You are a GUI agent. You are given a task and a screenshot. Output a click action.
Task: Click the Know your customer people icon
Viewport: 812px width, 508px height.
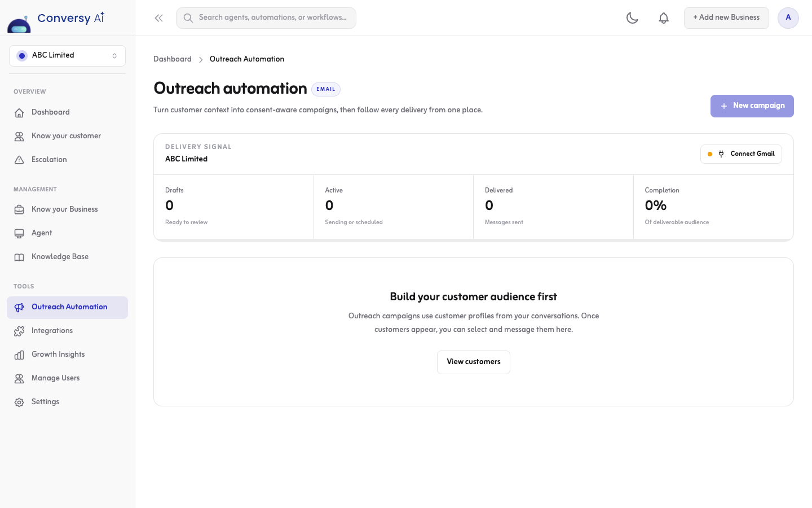19,136
